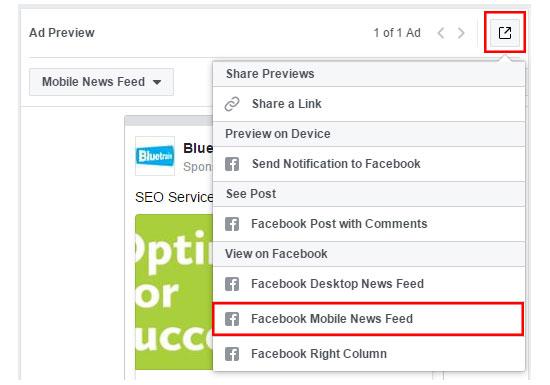Open Facebook Post with Comments
Screen dimensions: 550x385
tap(369, 224)
